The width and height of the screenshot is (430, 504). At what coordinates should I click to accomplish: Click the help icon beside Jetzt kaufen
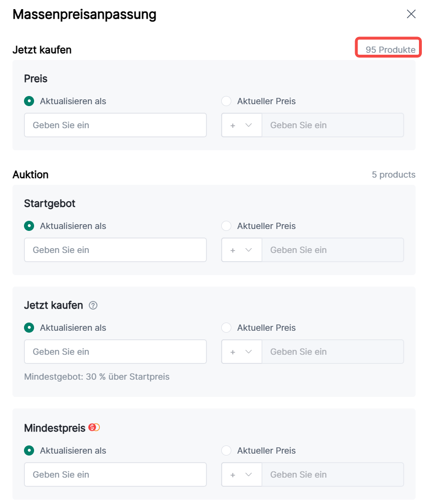coord(94,305)
